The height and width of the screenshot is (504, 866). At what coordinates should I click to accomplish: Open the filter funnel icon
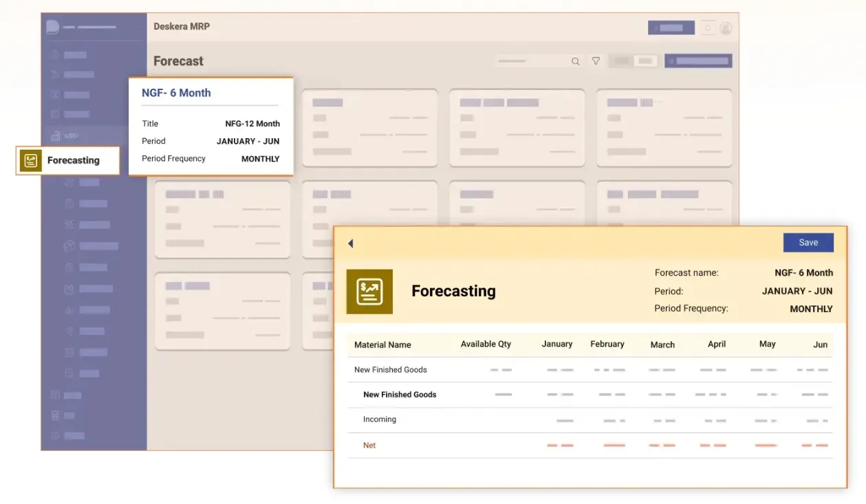coord(596,61)
